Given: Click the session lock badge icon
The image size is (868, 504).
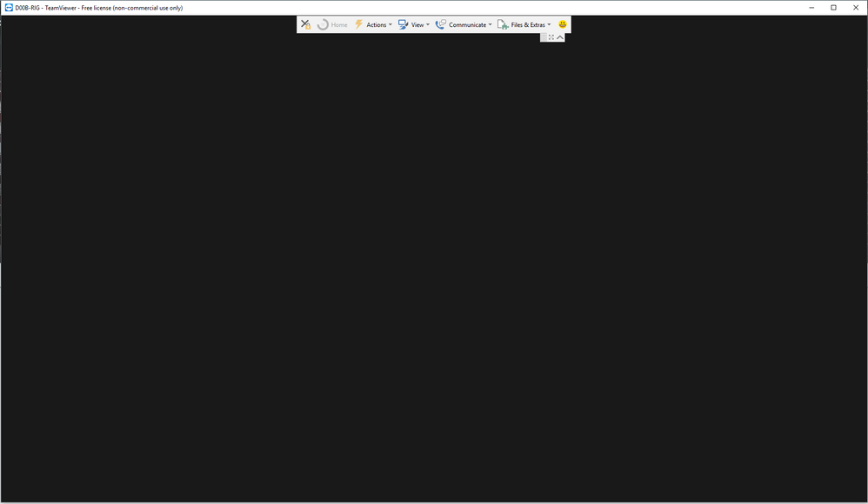Looking at the screenshot, I should coord(307,27).
